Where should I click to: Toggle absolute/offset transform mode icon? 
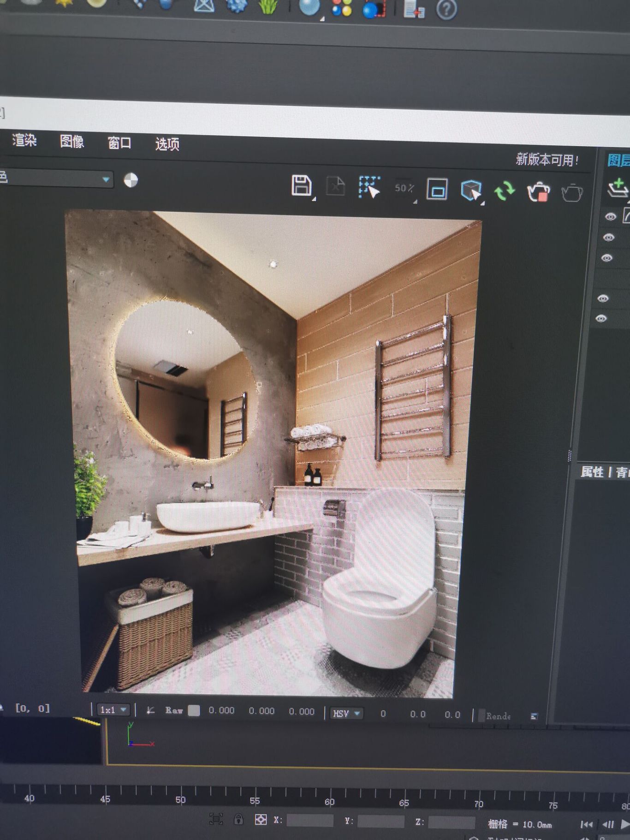(261, 819)
